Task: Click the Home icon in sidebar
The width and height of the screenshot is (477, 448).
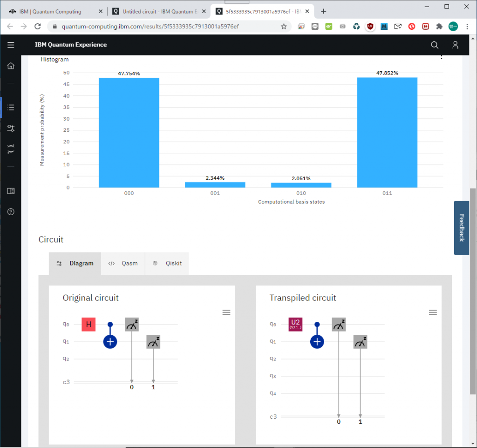Action: 11,66
